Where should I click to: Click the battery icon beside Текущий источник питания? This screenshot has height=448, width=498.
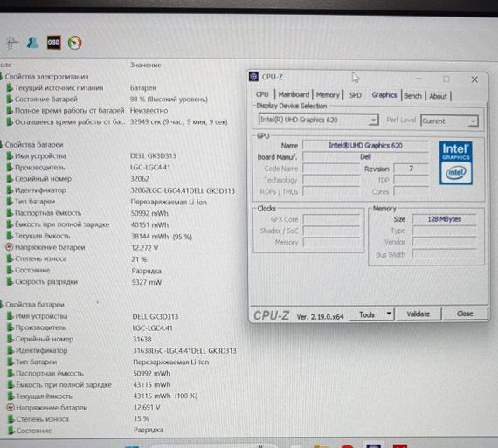coord(10,87)
